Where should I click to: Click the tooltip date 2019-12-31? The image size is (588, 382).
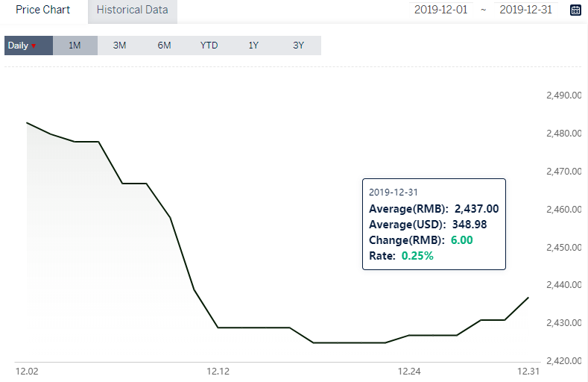coord(393,192)
